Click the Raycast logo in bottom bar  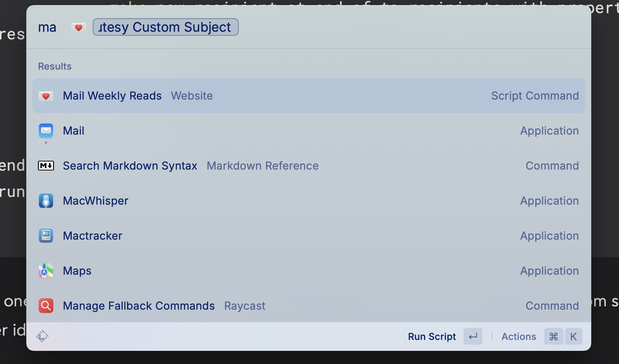coord(42,336)
